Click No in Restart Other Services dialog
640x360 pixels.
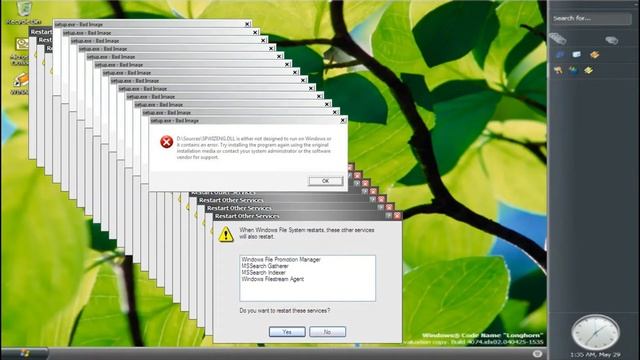point(327,332)
